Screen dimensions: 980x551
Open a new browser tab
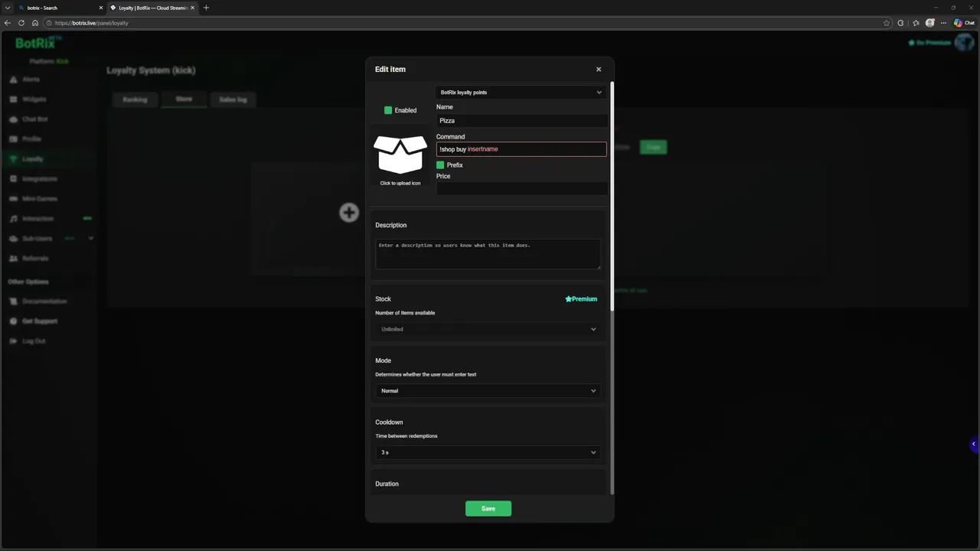point(206,8)
